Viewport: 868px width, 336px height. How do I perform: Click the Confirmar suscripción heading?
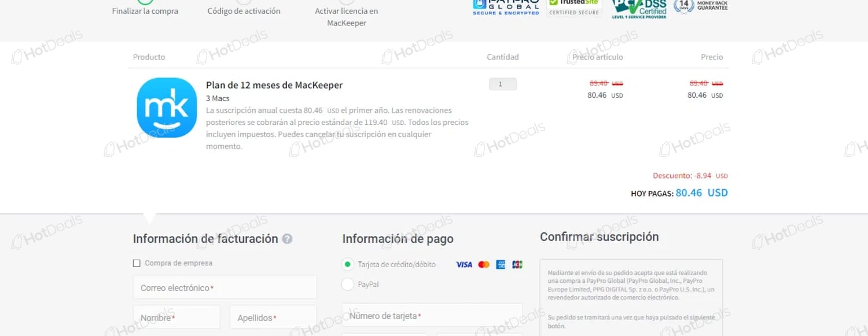(599, 237)
